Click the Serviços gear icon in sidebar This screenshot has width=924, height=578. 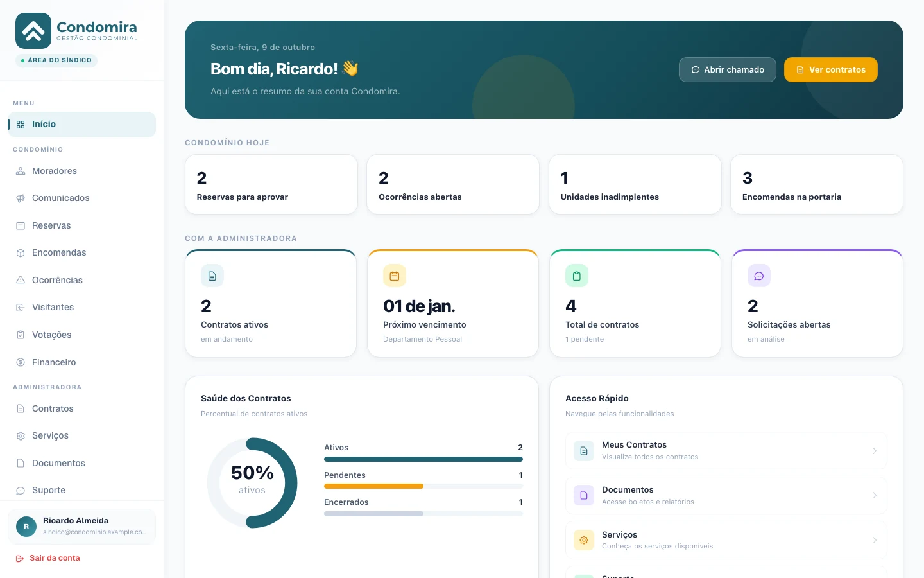click(21, 436)
